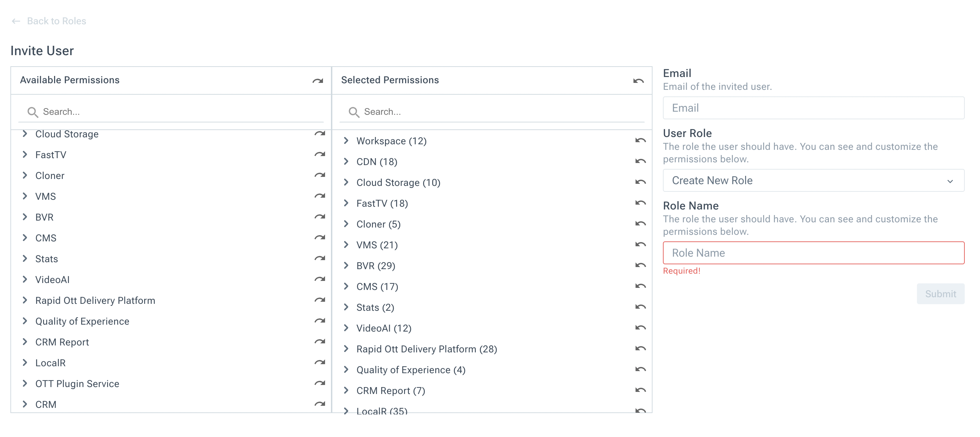
Task: Remove Cloud Storage (10) with its undo arrow
Action: tap(641, 182)
